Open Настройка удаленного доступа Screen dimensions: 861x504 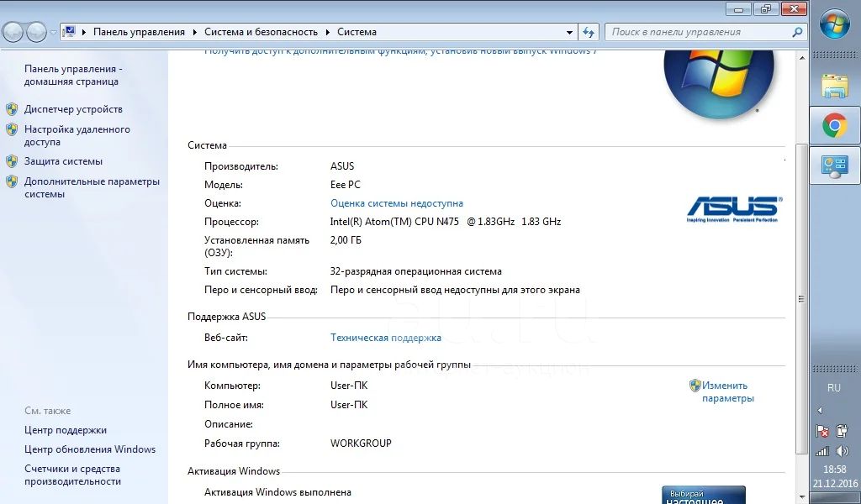coord(77,135)
